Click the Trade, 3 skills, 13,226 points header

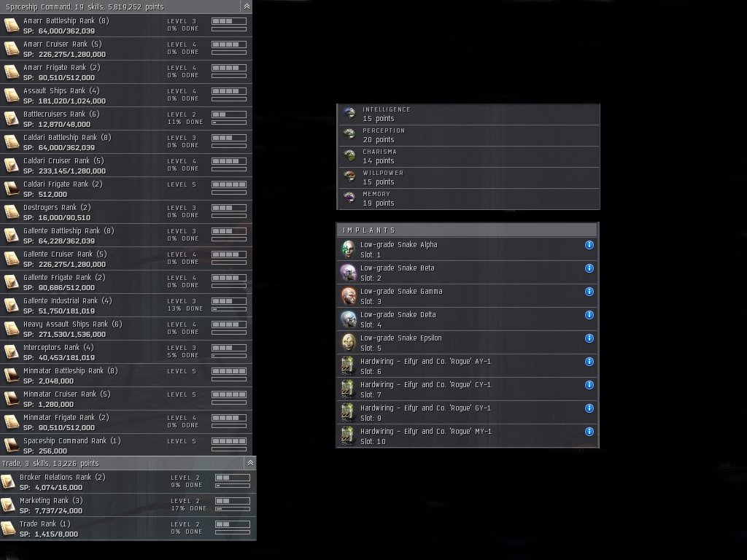point(128,463)
